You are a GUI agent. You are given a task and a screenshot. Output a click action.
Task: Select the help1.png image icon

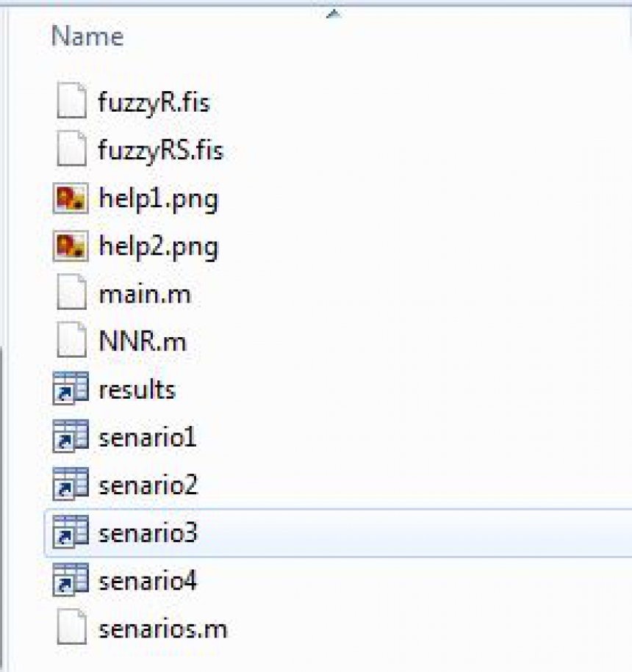pos(71,198)
